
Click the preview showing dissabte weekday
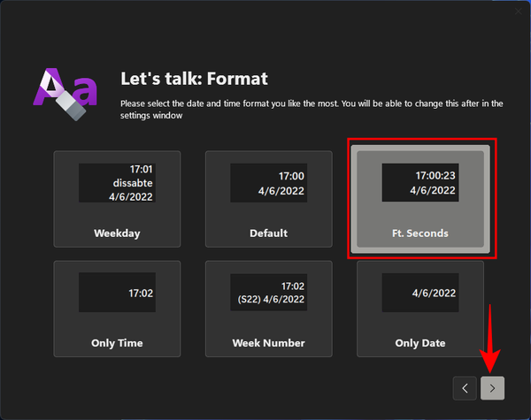117,183
